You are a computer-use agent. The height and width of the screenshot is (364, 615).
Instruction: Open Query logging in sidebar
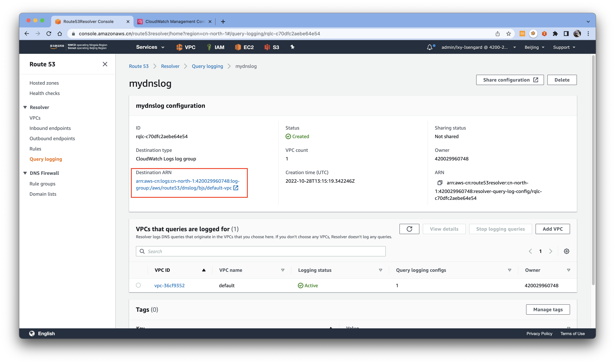click(x=46, y=159)
